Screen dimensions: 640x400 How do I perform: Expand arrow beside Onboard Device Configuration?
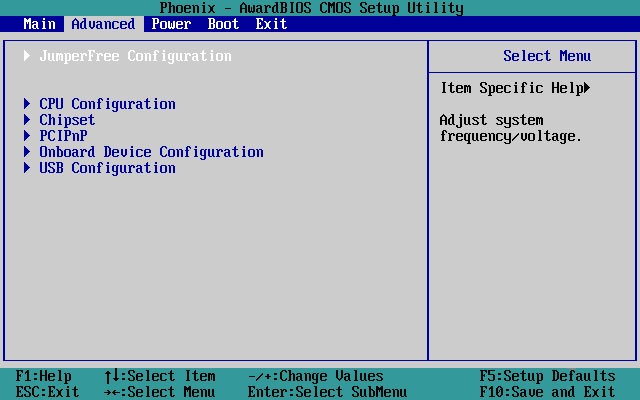click(27, 152)
